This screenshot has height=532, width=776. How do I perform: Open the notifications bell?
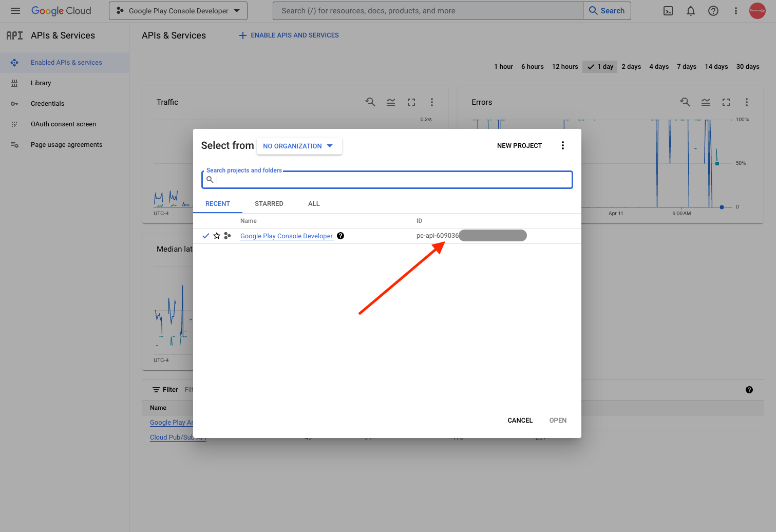pos(691,11)
